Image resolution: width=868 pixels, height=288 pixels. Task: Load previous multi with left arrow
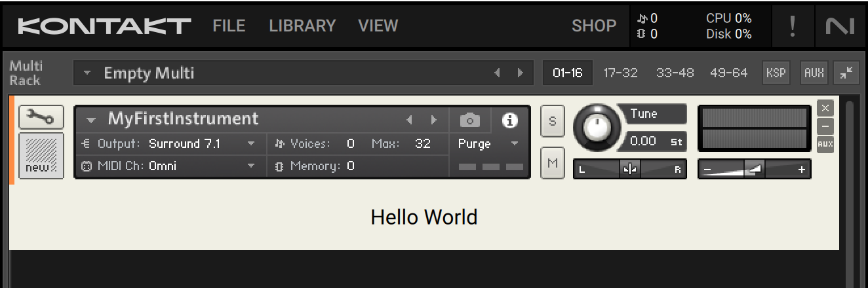pos(497,73)
